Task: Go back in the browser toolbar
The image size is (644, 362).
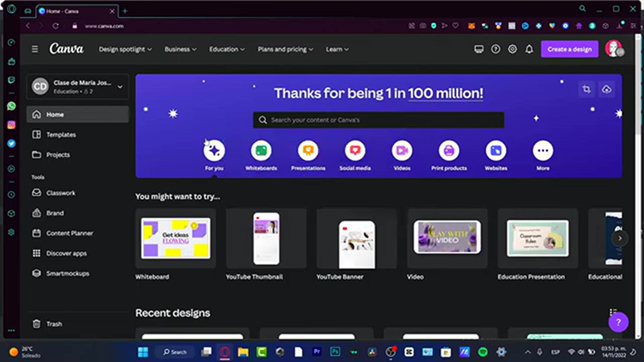Action: tap(28, 26)
